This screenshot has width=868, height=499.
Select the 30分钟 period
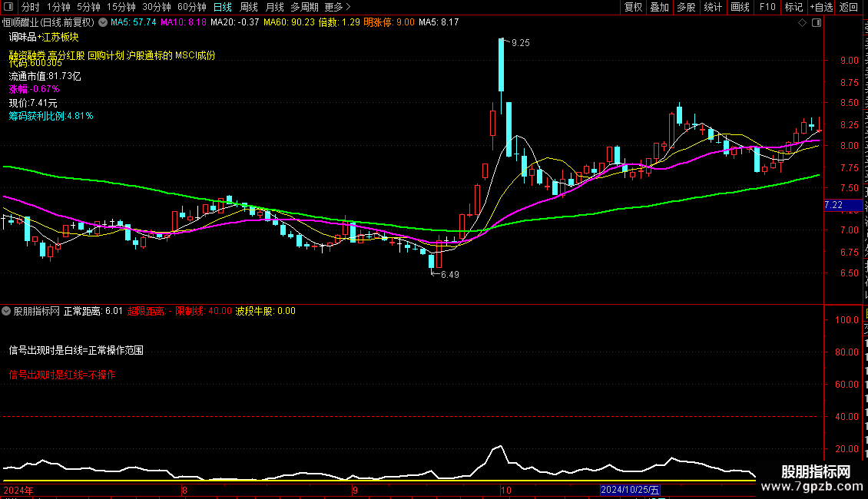pyautogui.click(x=157, y=7)
